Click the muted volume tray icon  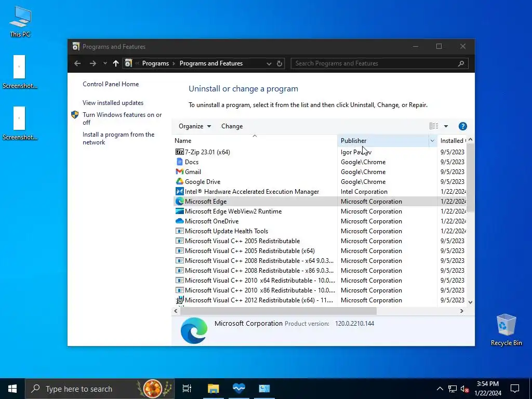pos(465,389)
